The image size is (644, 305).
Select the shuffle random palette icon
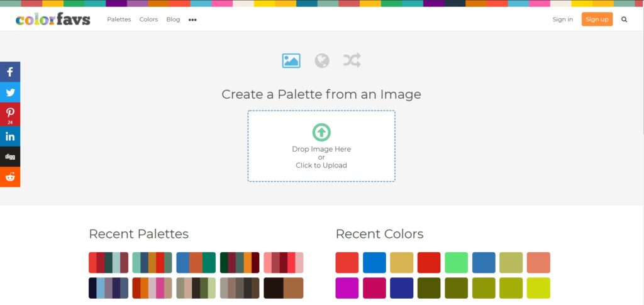pos(352,60)
